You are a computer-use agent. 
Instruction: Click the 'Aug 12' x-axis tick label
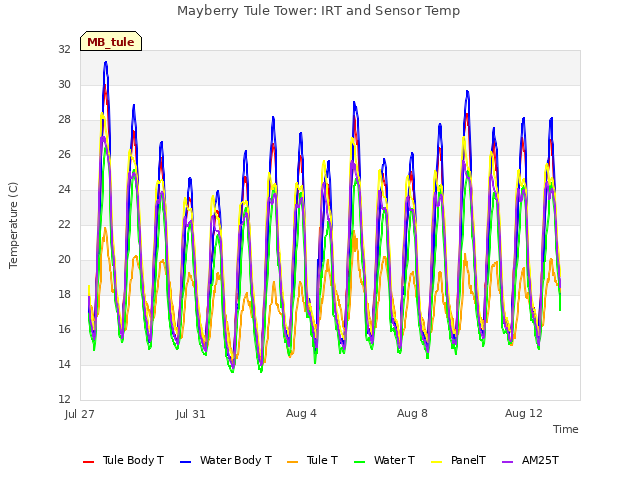click(524, 413)
